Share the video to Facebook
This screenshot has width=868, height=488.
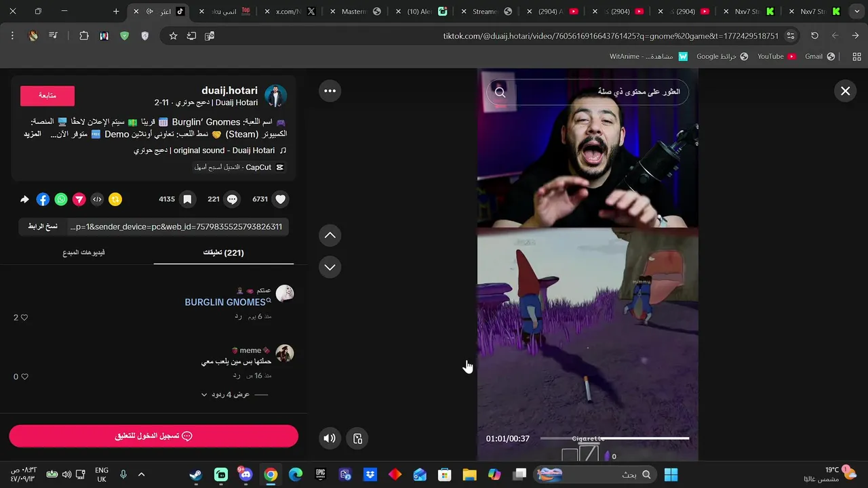43,199
